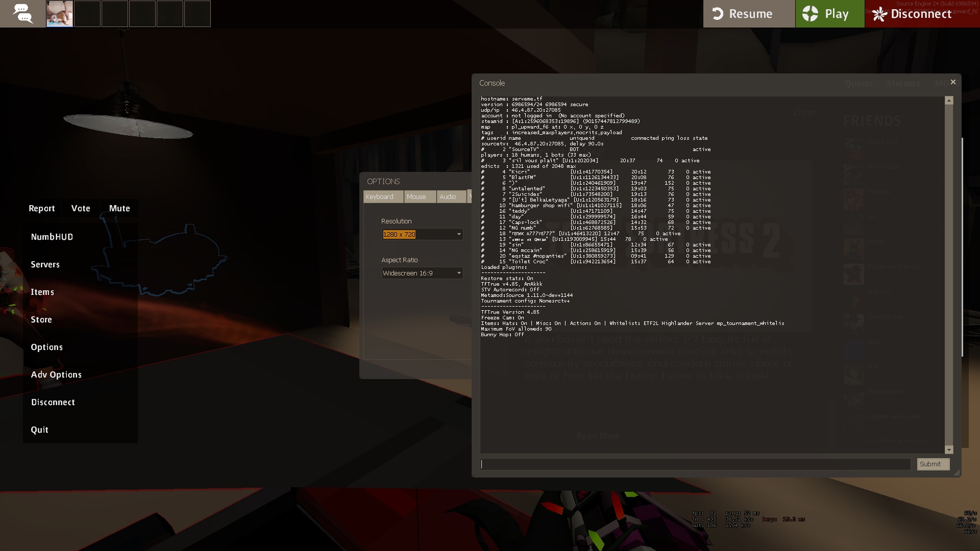Screen dimensions: 980x551
Task: Click the console scrollbar down arrow
Action: pos(949,449)
